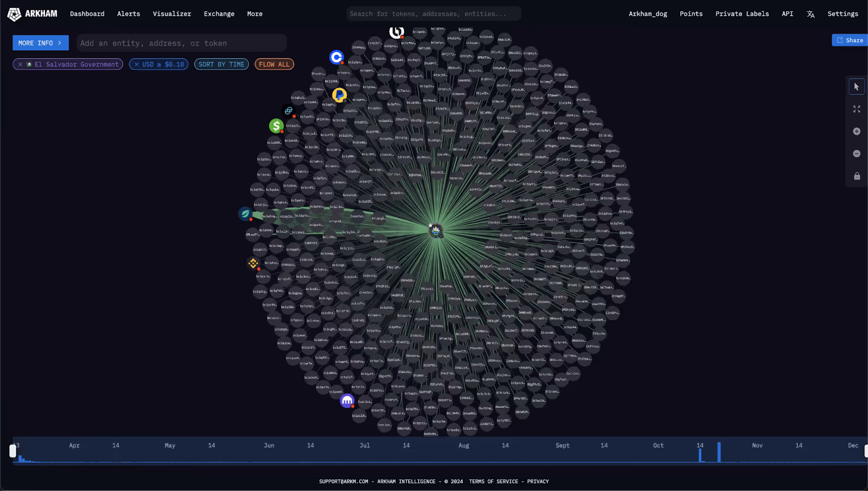Select the green Cash App dollar node
The height and width of the screenshot is (491, 868).
pos(276,126)
